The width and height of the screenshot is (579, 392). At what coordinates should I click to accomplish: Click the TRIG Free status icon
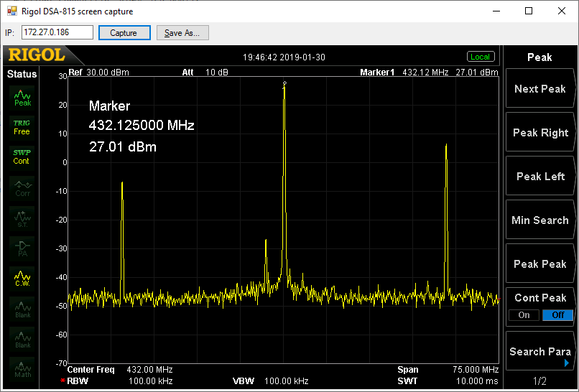(22, 127)
